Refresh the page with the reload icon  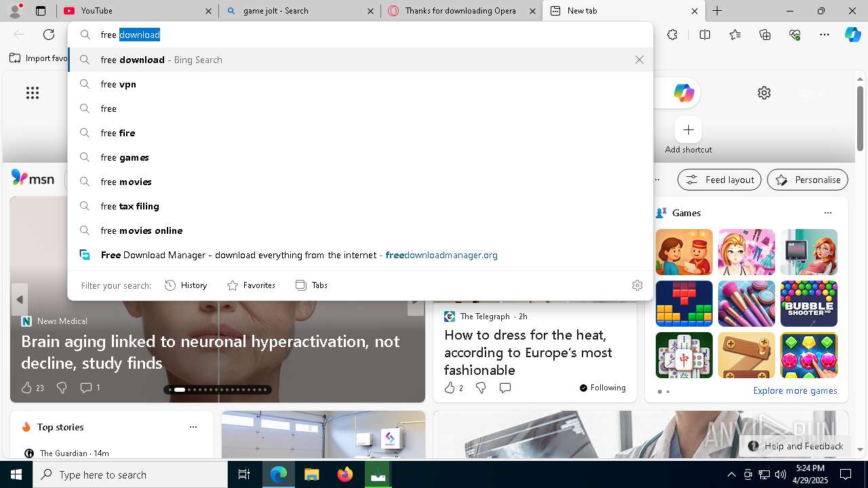[49, 35]
